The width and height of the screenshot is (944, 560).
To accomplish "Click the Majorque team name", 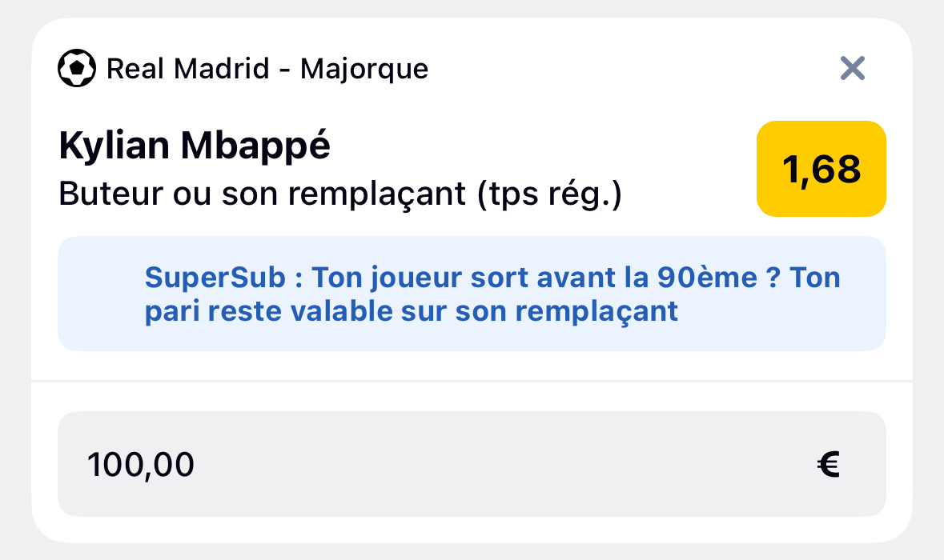I will click(x=364, y=69).
